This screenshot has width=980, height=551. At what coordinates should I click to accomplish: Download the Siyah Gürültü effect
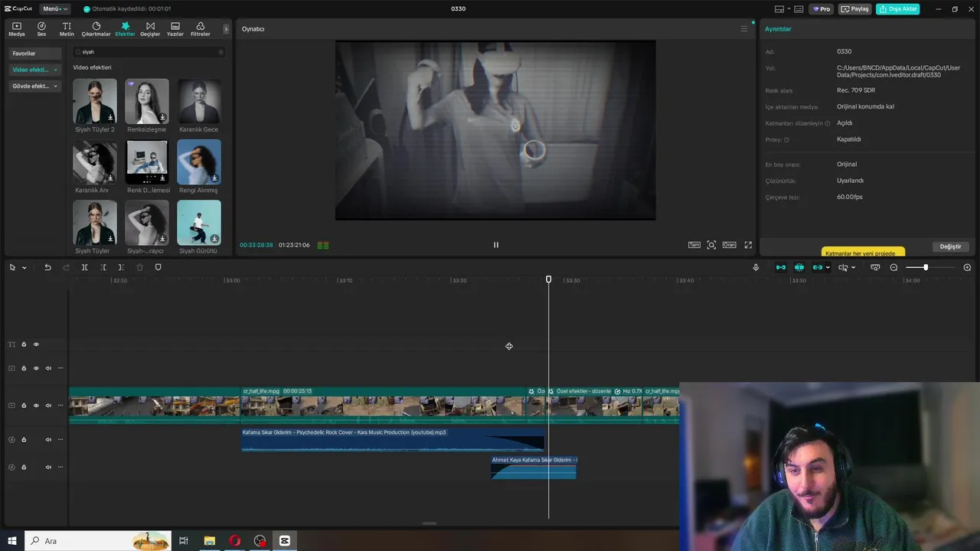(214, 239)
